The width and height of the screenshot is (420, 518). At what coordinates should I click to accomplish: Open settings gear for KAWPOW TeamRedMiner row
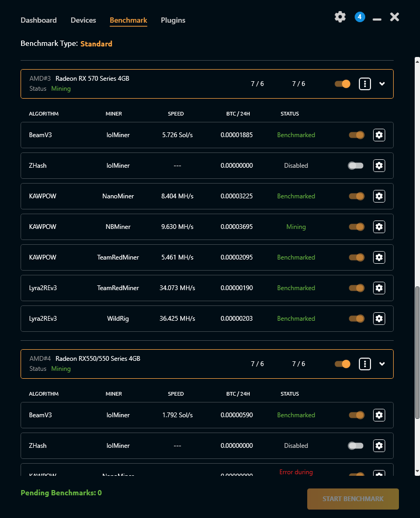379,257
